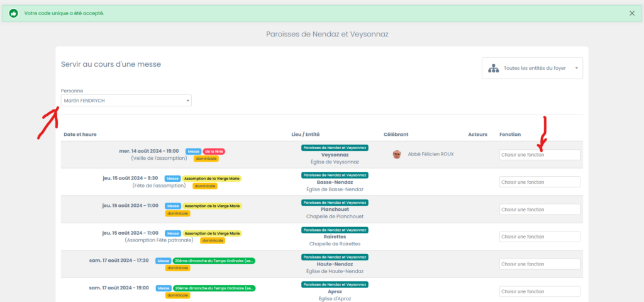Image resolution: width=644 pixels, height=302 pixels.
Task: Click the teal parish badge above Veysonnaz
Action: tap(335, 147)
